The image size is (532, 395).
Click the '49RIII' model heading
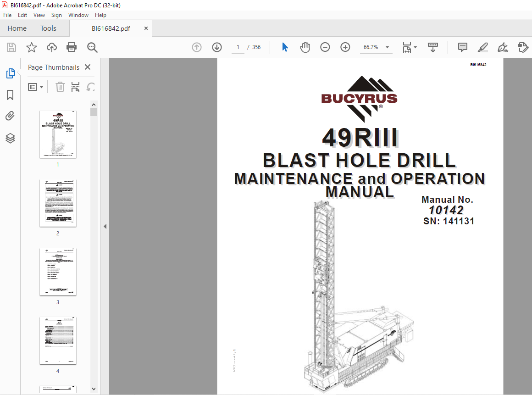(360, 138)
